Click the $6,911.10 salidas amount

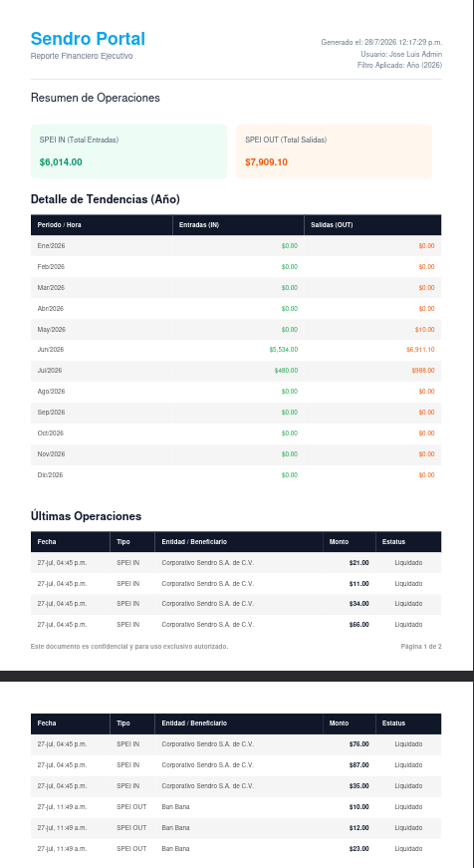[420, 350]
